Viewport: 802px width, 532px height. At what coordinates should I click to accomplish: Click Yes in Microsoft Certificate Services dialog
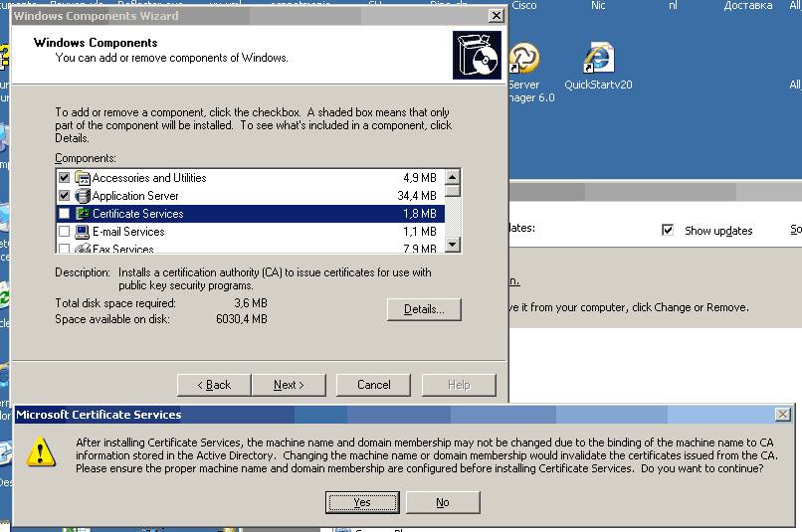coord(362,502)
